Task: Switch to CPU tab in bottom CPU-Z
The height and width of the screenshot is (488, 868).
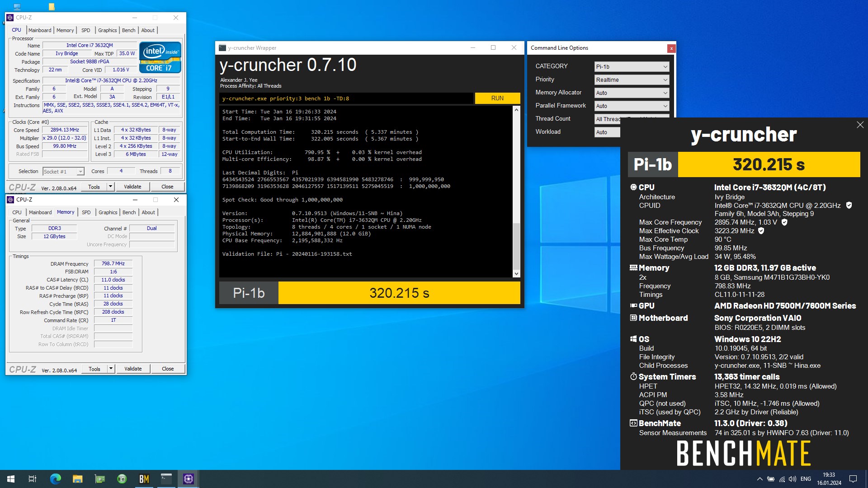Action: point(17,212)
